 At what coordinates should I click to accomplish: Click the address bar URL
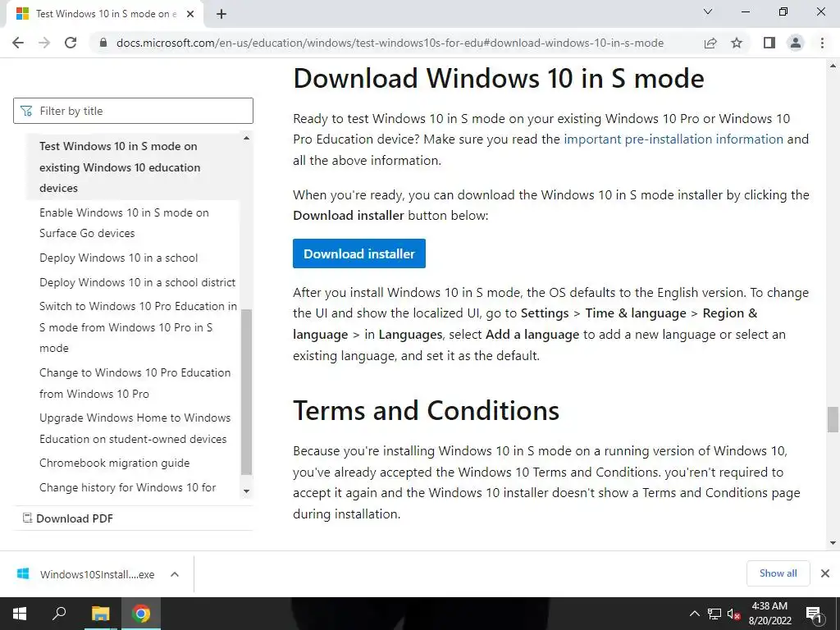tap(390, 43)
